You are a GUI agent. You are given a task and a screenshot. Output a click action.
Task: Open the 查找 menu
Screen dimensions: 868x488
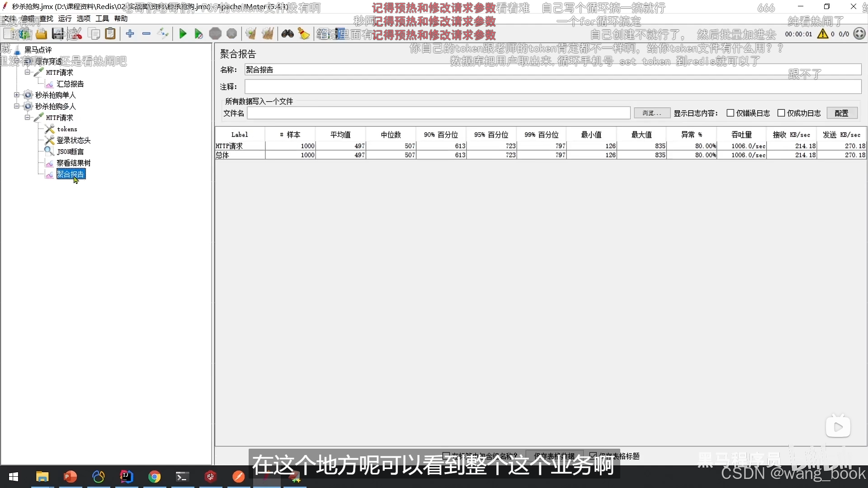point(46,19)
